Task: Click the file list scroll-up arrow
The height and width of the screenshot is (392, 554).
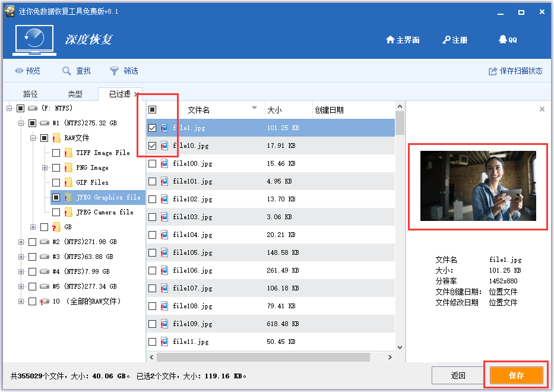Action: [400, 106]
